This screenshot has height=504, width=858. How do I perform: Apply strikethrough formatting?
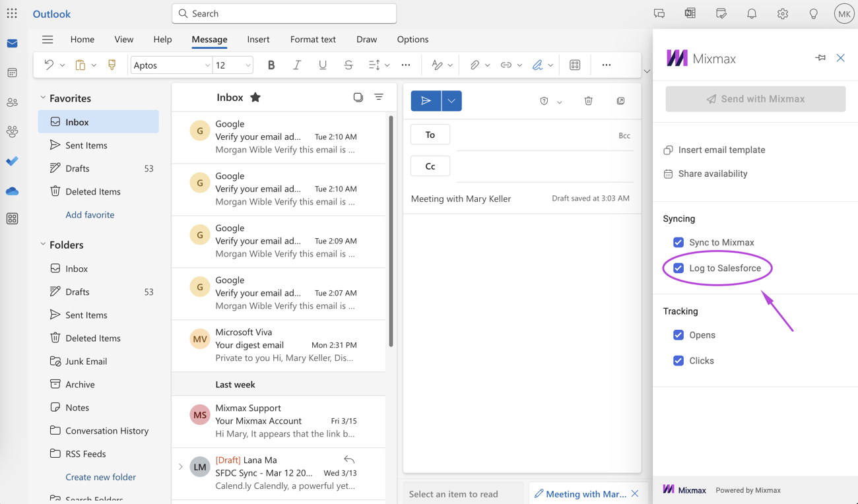click(x=348, y=65)
